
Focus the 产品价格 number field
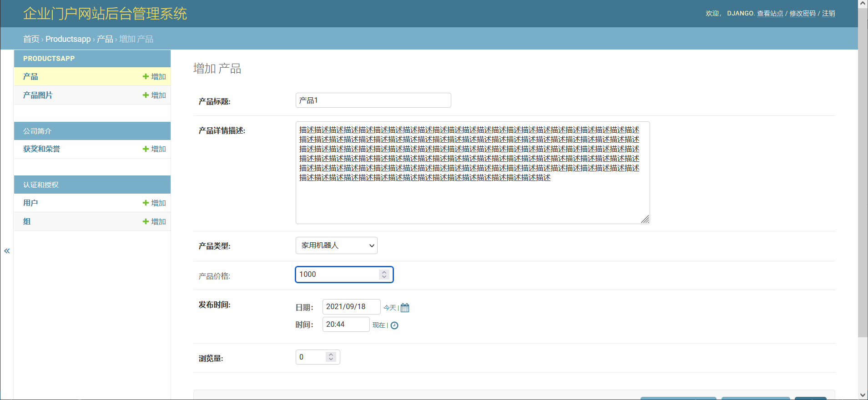tap(344, 275)
